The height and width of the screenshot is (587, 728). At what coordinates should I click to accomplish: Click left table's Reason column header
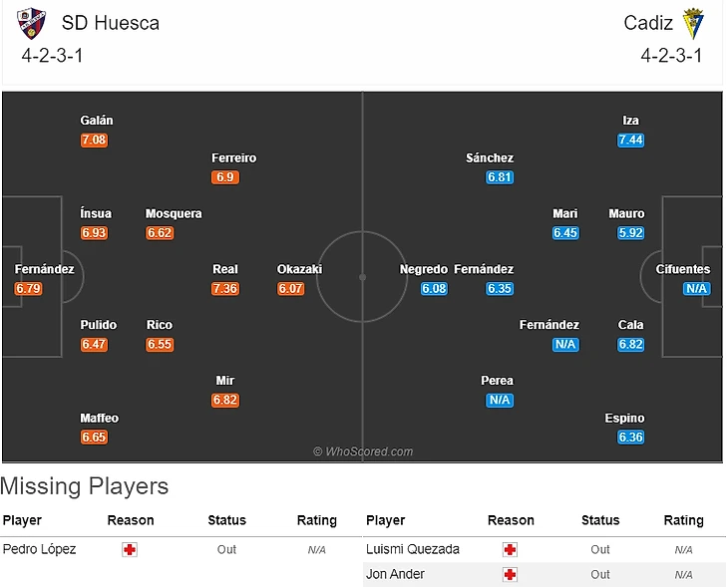coord(131,520)
